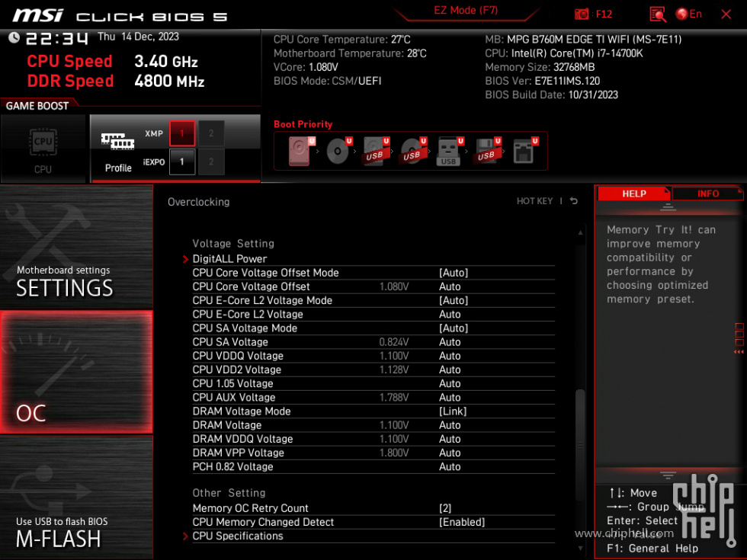Viewport: 747px width, 560px height.
Task: Change language via the En globe icon
Action: click(689, 14)
